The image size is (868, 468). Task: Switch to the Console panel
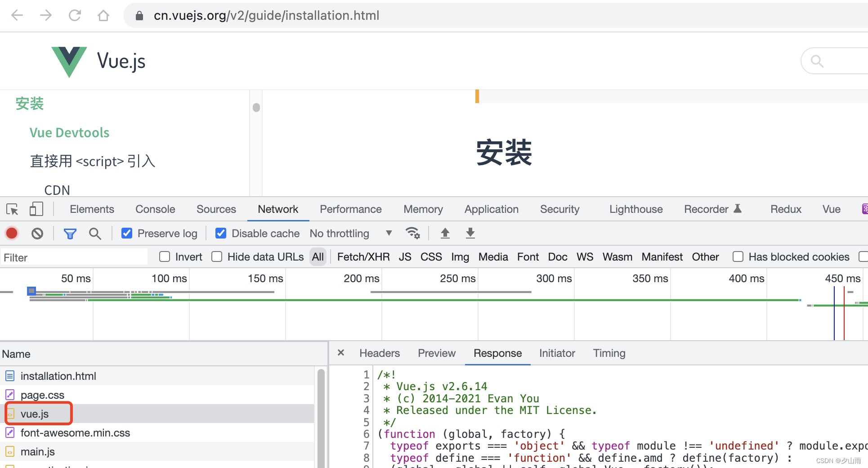click(155, 209)
